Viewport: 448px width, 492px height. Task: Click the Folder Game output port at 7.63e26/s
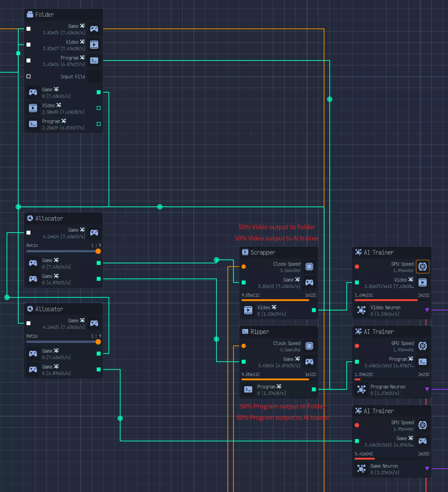tap(99, 92)
